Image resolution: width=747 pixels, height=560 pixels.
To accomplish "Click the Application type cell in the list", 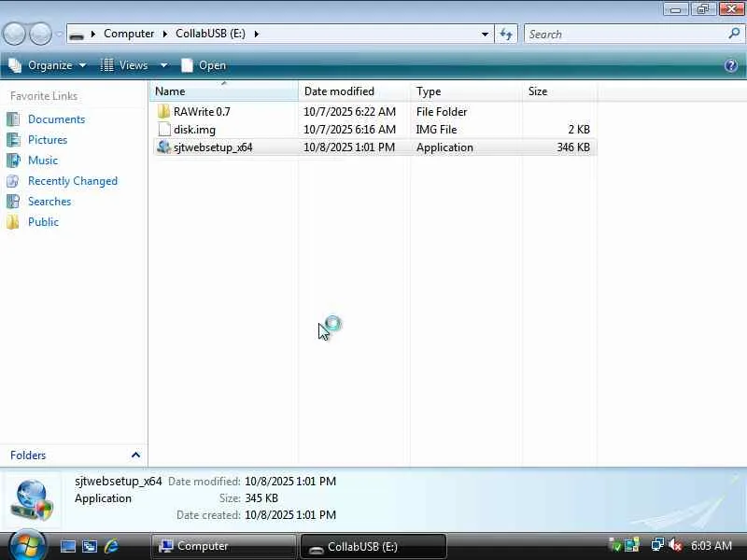I will (x=444, y=147).
